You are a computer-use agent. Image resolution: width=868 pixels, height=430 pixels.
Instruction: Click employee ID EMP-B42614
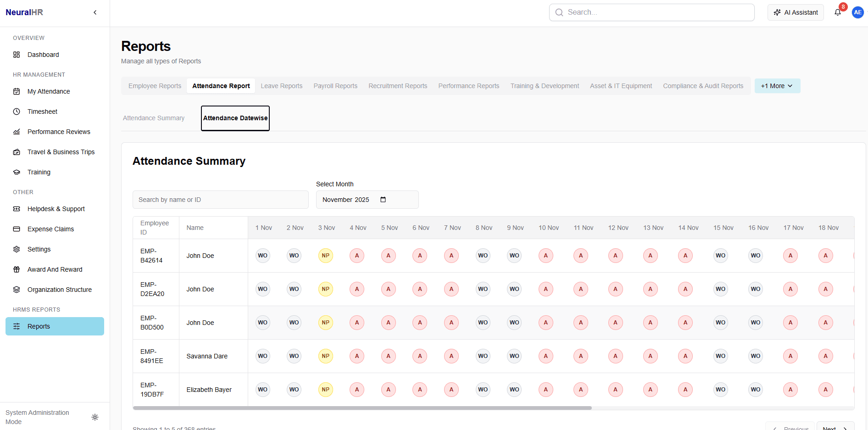coord(151,256)
